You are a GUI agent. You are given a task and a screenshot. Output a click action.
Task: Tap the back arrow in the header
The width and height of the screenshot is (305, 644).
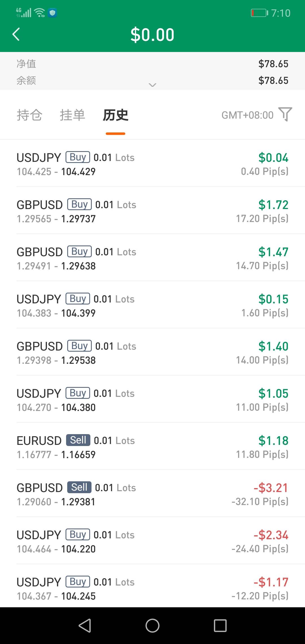(16, 34)
